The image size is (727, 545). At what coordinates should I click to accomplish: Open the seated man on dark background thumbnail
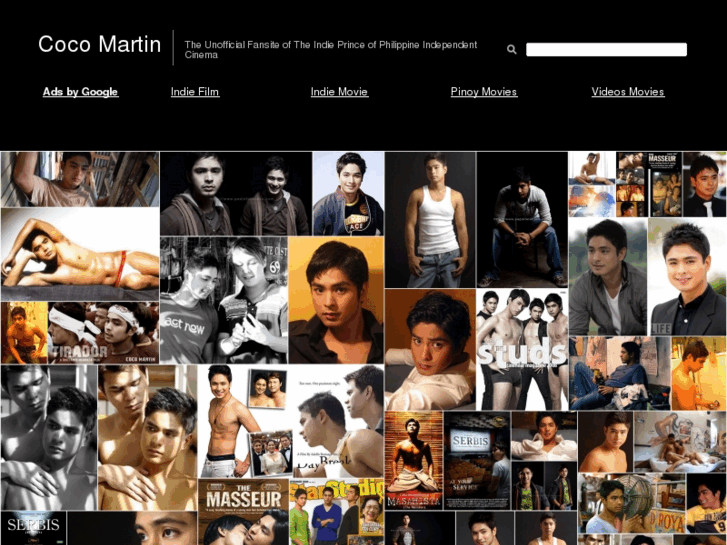522,220
